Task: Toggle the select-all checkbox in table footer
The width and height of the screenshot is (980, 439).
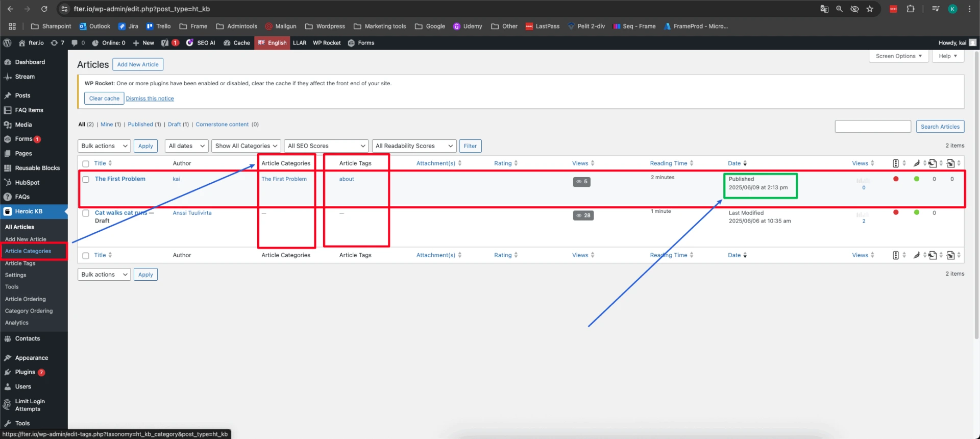Action: click(x=86, y=256)
